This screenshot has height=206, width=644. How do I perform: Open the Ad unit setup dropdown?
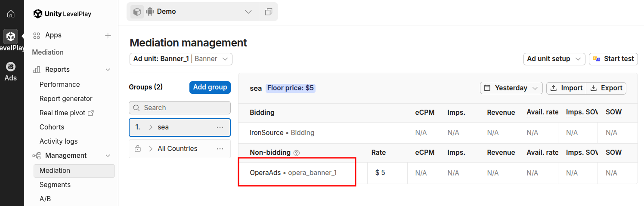(x=554, y=59)
